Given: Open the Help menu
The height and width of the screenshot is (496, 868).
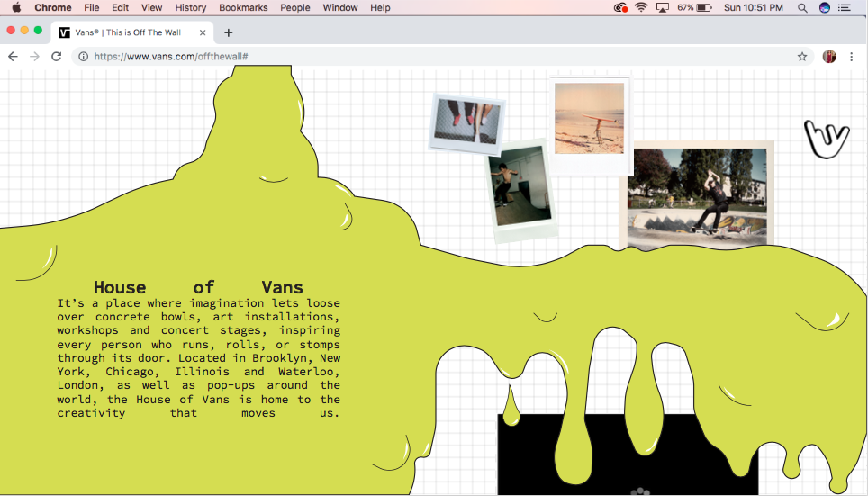Looking at the screenshot, I should (x=380, y=8).
